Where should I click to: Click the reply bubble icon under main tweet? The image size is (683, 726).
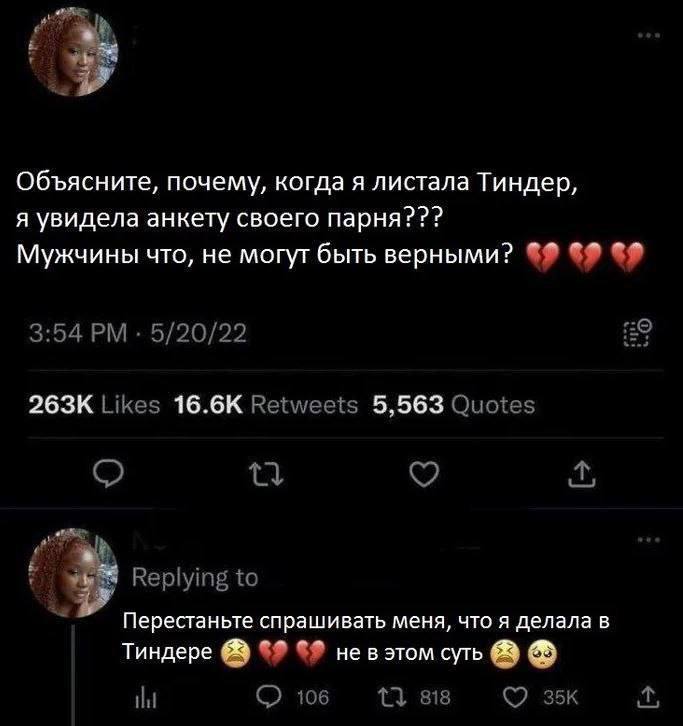point(108,474)
